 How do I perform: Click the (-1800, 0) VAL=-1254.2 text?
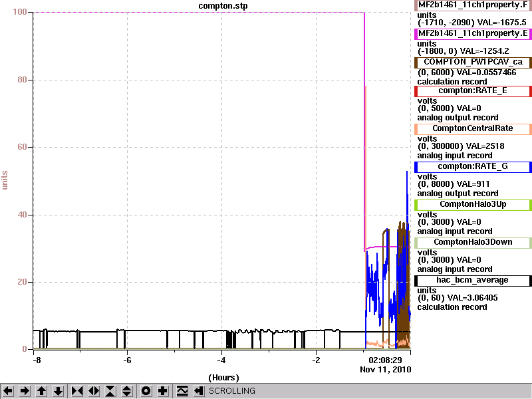coord(463,51)
